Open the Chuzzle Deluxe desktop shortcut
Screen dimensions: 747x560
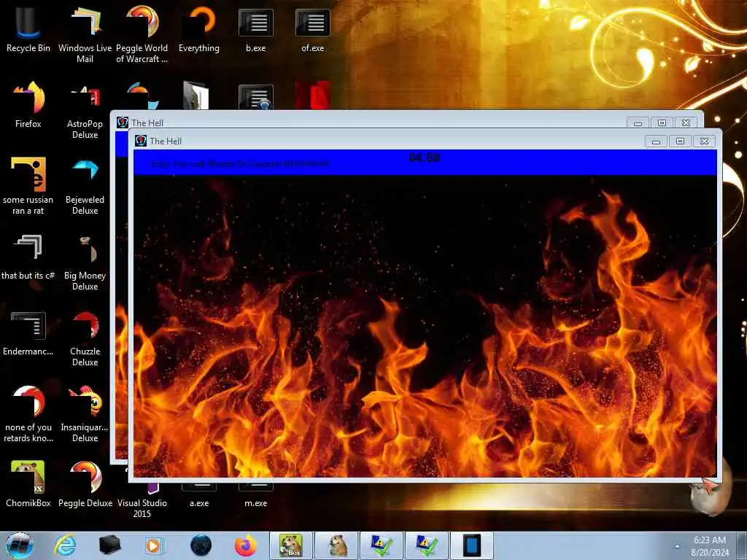click(x=85, y=338)
